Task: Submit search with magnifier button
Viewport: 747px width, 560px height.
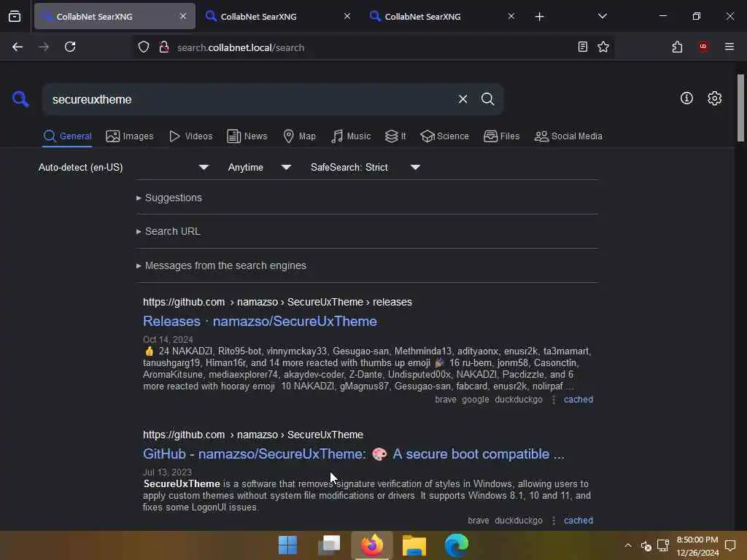Action: (487, 99)
